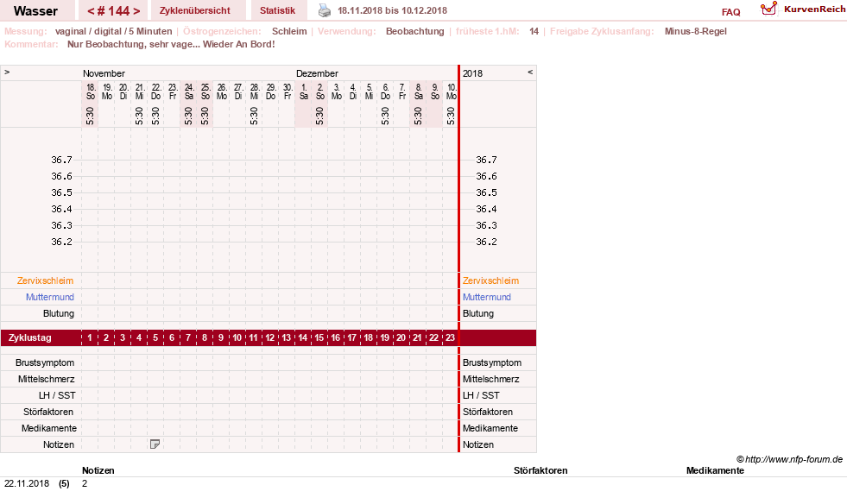This screenshot has width=847, height=504.
Task: Click the vaginal / digital / 5 Minuten value
Action: (113, 31)
